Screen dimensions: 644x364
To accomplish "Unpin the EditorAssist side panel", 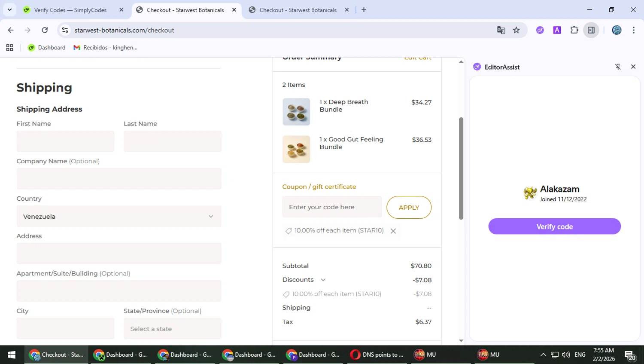I will click(618, 67).
